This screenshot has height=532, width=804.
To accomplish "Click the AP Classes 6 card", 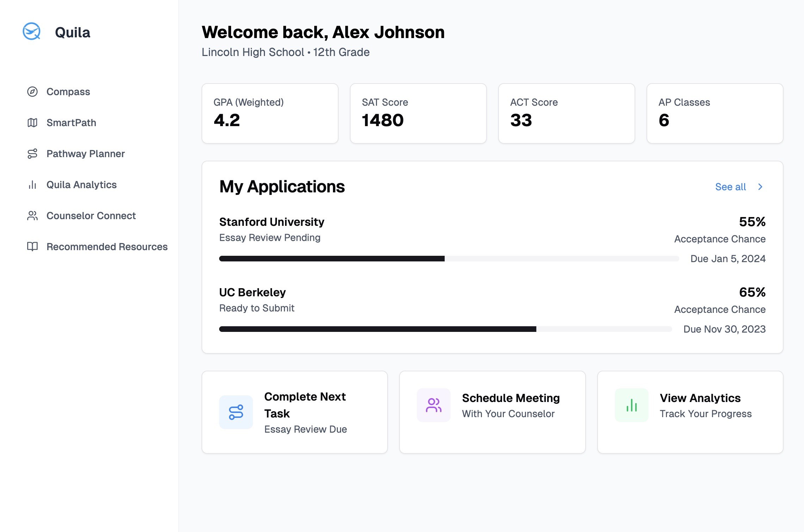I will [x=715, y=113].
